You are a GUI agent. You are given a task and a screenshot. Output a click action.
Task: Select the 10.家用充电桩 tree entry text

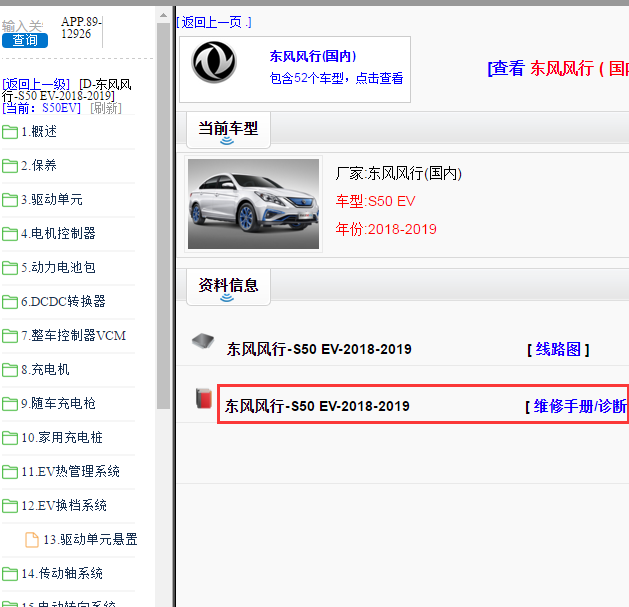[62, 437]
